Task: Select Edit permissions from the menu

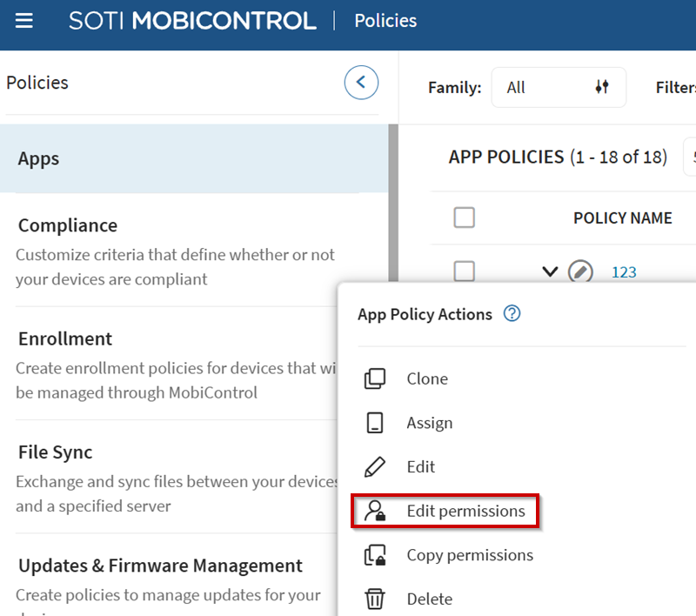Action: [465, 511]
